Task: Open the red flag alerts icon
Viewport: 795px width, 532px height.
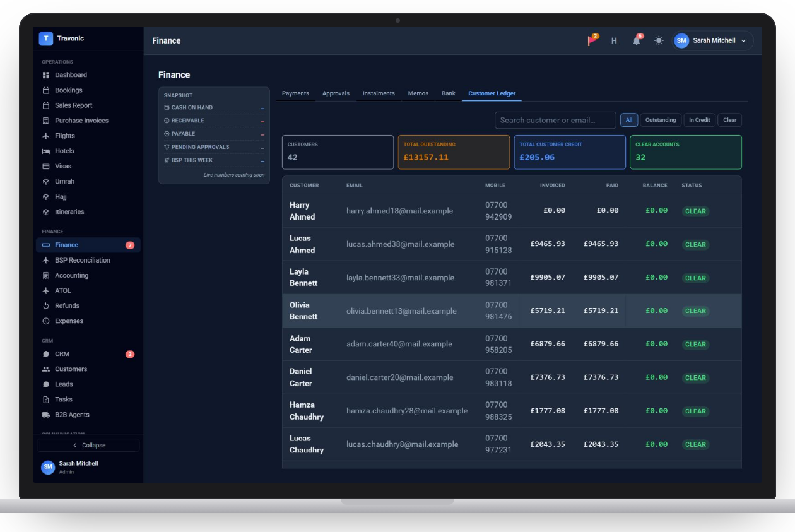Action: pyautogui.click(x=592, y=40)
